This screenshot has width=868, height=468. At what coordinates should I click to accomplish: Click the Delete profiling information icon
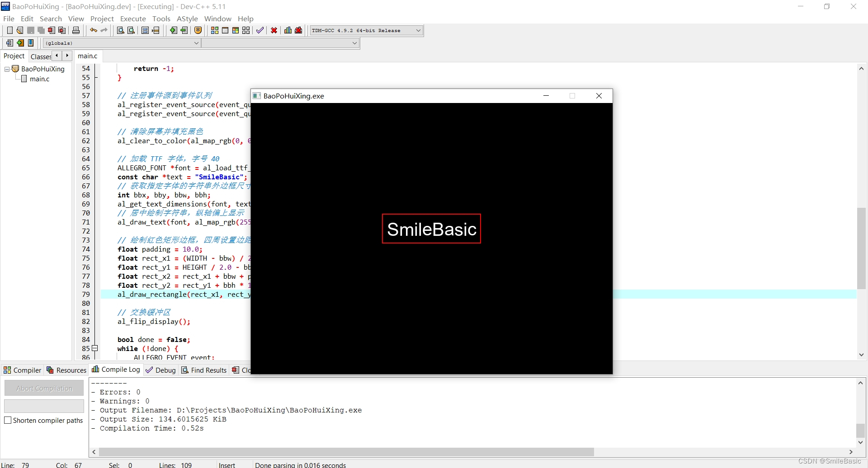click(x=298, y=30)
